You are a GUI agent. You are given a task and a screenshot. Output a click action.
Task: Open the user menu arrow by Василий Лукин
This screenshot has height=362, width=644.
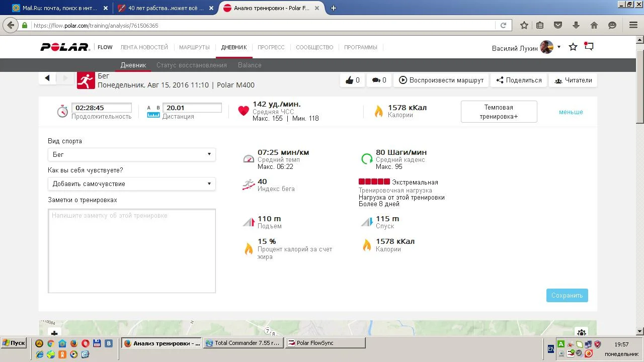click(559, 47)
